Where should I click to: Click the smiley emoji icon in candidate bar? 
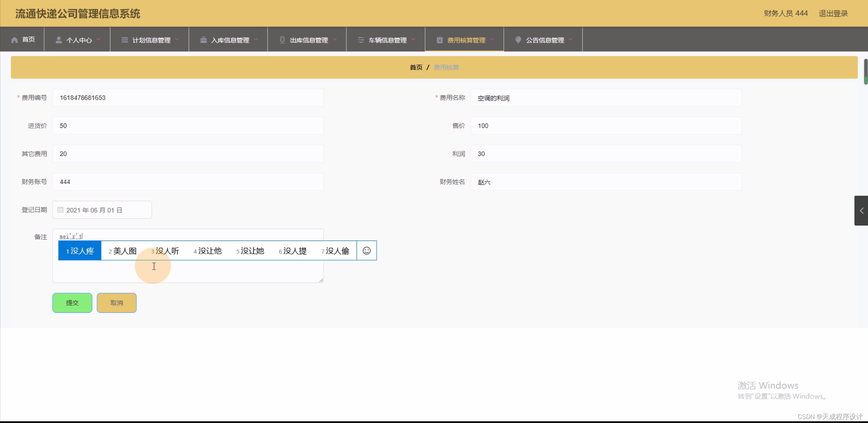(366, 251)
